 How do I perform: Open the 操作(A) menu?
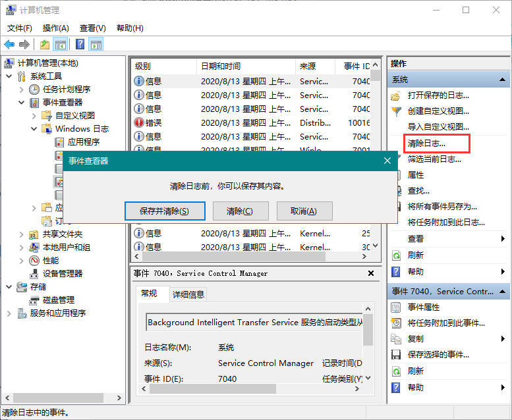(55, 28)
